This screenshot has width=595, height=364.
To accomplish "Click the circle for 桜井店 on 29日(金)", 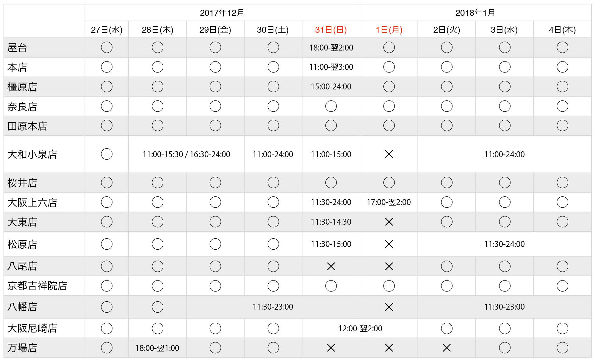I will 215,183.
